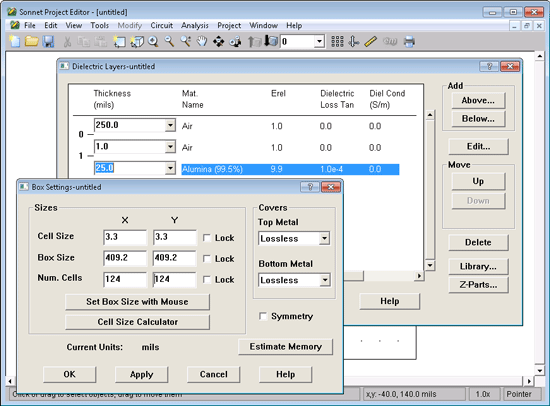The height and width of the screenshot is (406, 550).
Task: Click the up one level icon
Action: tap(254, 42)
